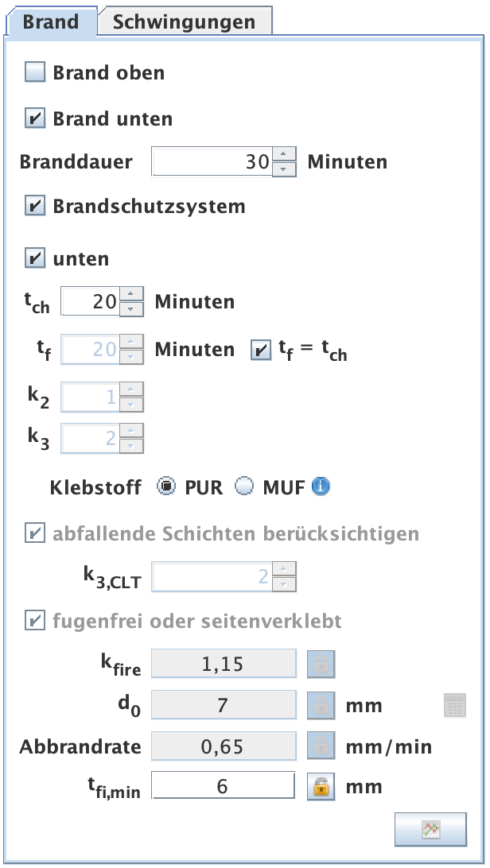This screenshot has height=868, width=490.
Task: Select the Brand tab
Action: 51,21
